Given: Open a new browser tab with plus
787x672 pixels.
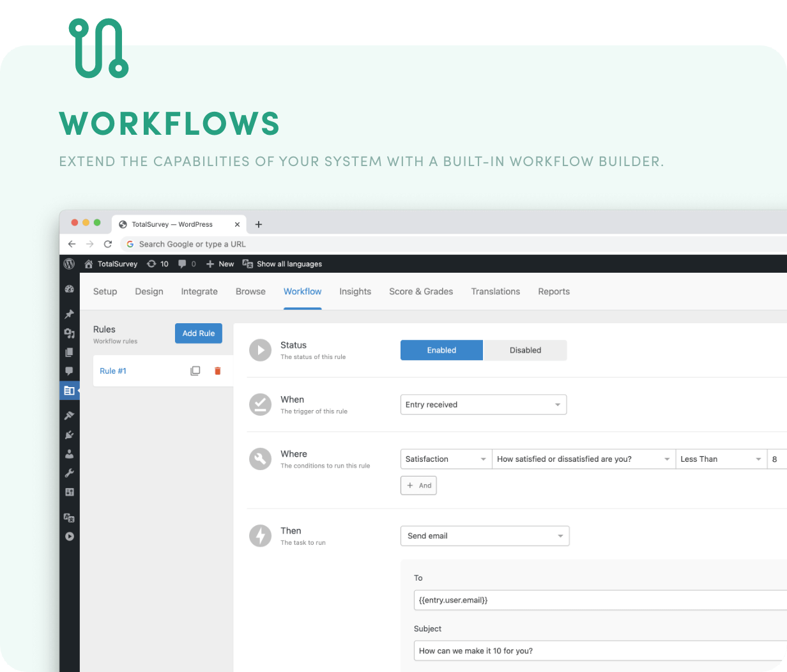Looking at the screenshot, I should pyautogui.click(x=259, y=224).
